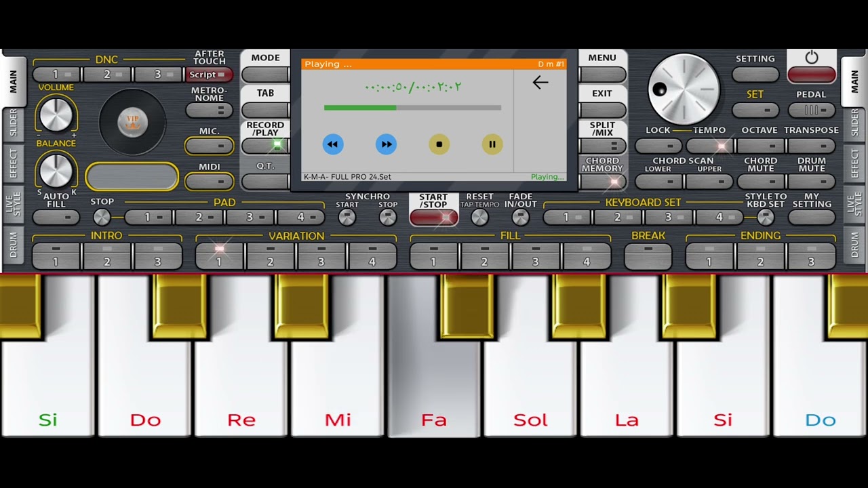Select PAD button 3

[x=250, y=217]
